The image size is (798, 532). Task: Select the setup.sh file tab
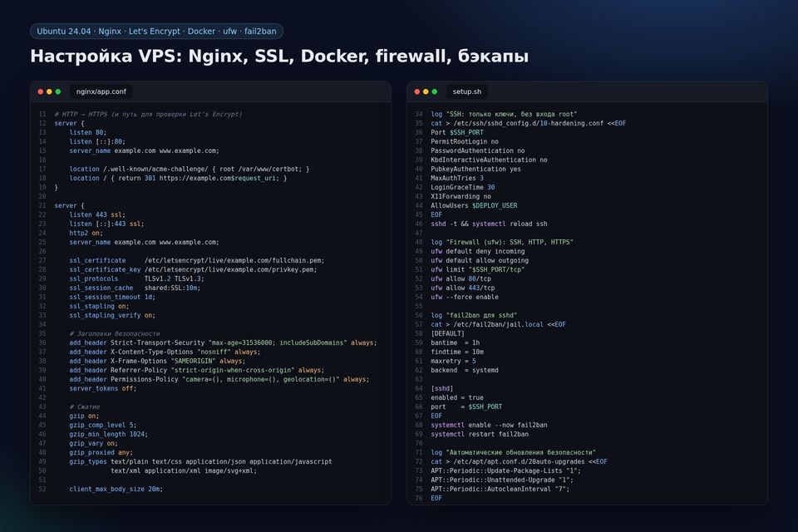click(466, 91)
